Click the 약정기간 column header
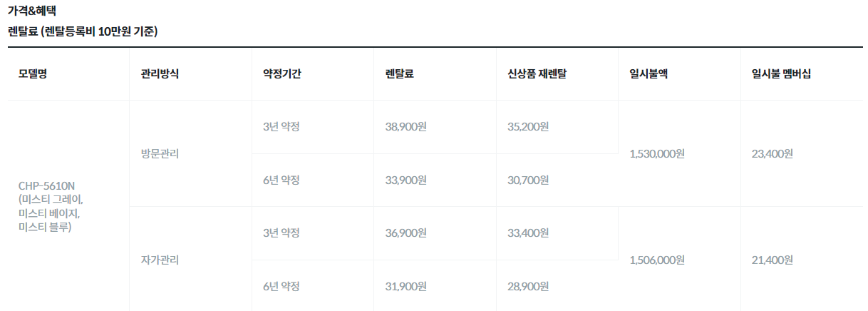This screenshot has height=311, width=868. click(282, 74)
